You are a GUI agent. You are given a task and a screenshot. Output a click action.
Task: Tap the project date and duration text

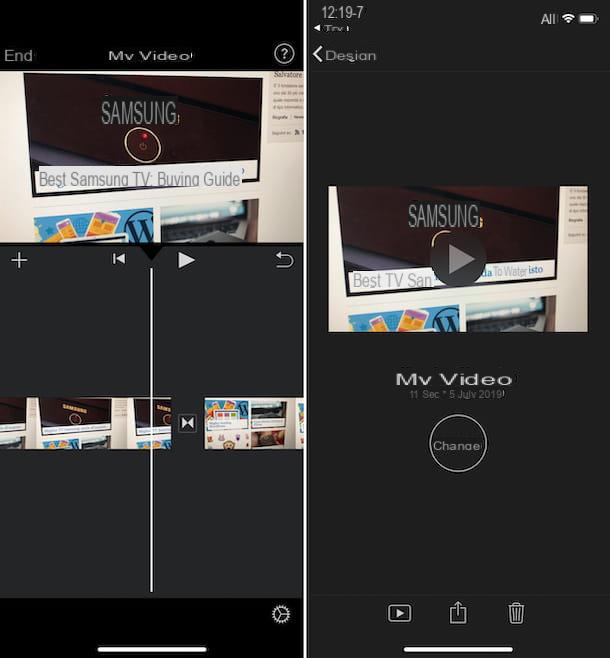457,394
